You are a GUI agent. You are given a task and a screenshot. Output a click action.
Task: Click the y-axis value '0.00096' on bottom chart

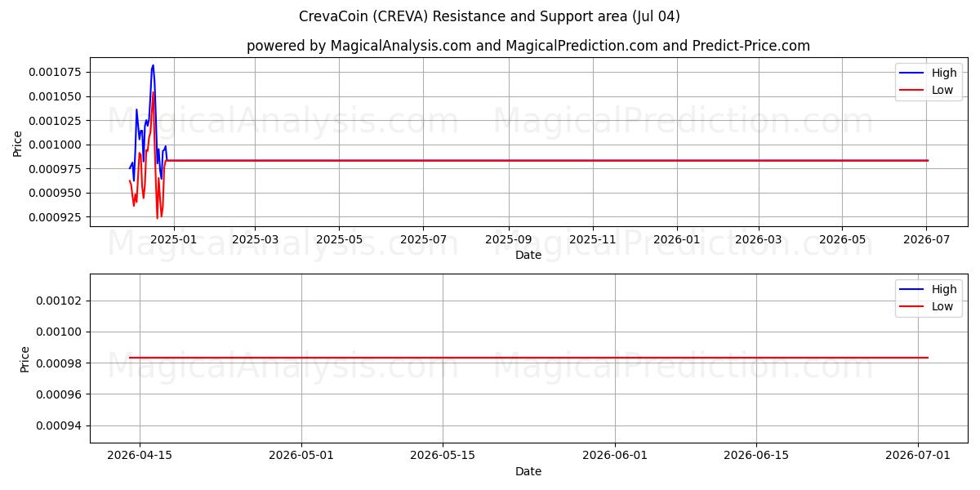click(x=59, y=394)
